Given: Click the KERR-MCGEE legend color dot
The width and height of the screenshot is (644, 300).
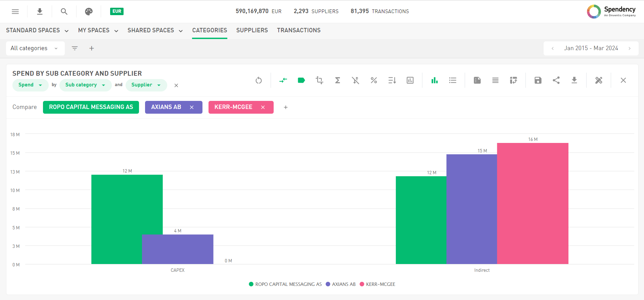Looking at the screenshot, I should pyautogui.click(x=362, y=284).
